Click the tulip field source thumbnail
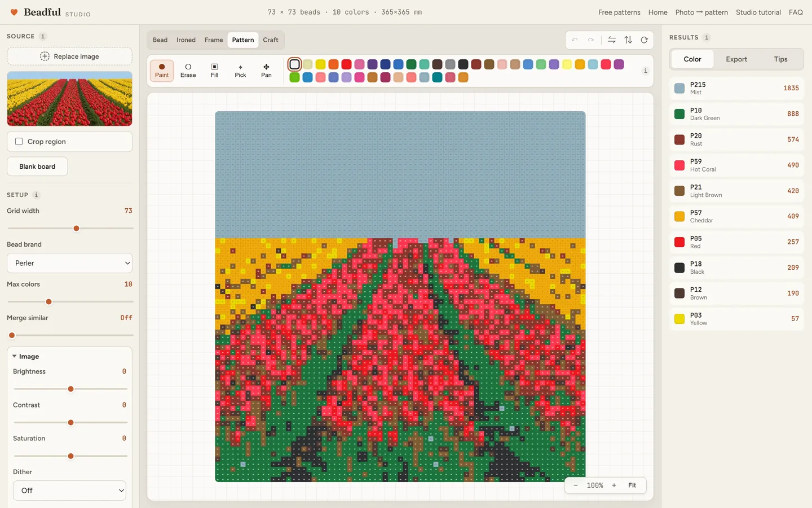812x508 pixels. (69, 98)
